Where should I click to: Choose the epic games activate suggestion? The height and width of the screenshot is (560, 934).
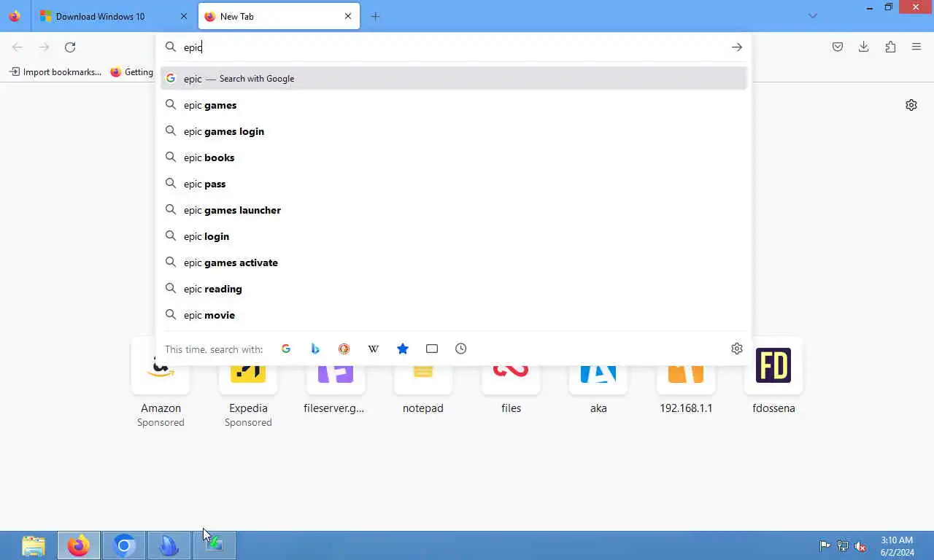pyautogui.click(x=454, y=262)
